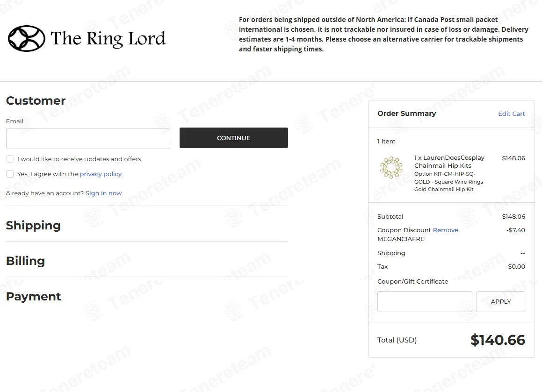Screen dimensions: 542x392
Task: Click the $140.66 total amount
Action: pos(498,340)
